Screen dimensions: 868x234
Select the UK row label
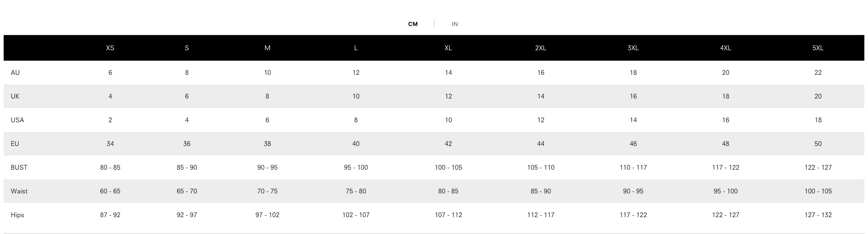tap(15, 96)
